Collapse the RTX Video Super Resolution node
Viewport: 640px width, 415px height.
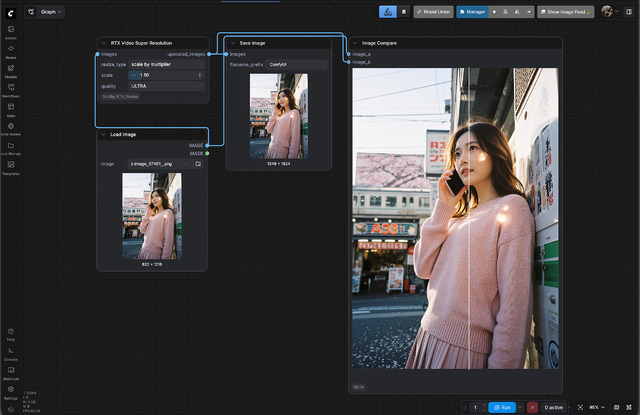point(103,43)
